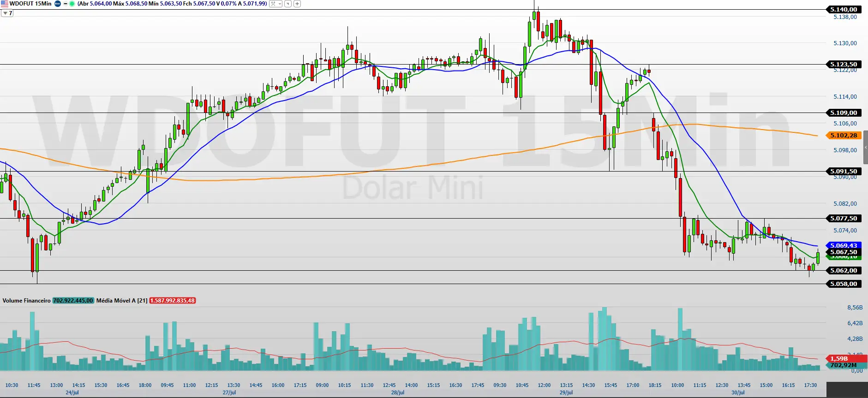Select the 5.067,50 current price label

(843, 252)
